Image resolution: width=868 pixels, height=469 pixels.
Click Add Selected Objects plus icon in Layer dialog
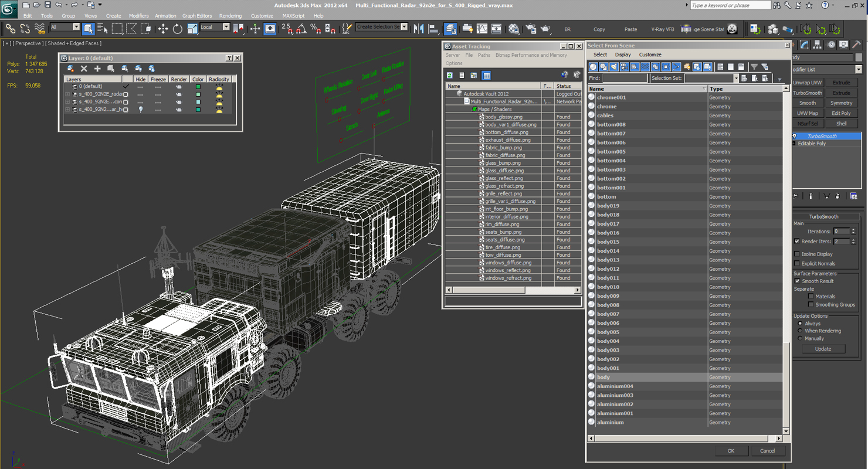(x=97, y=69)
